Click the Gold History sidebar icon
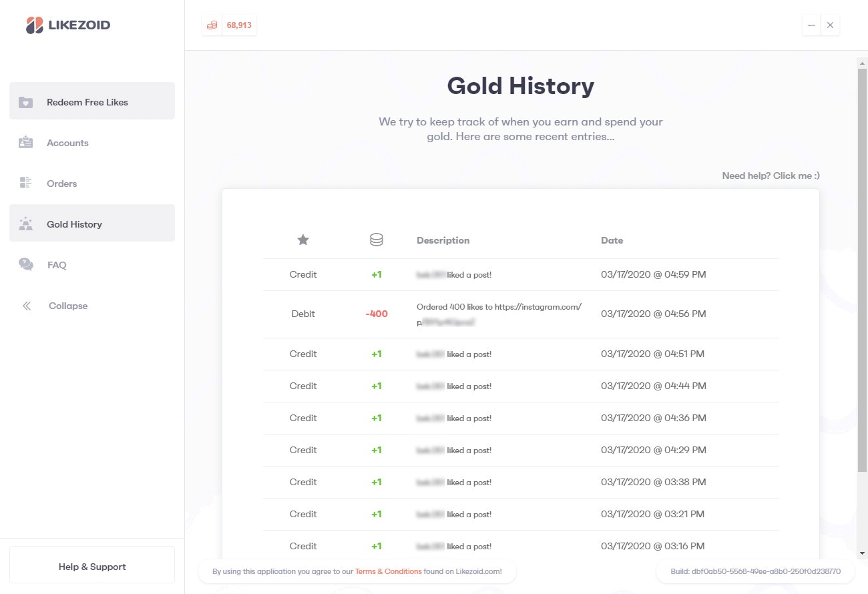This screenshot has width=868, height=594. pos(26,224)
